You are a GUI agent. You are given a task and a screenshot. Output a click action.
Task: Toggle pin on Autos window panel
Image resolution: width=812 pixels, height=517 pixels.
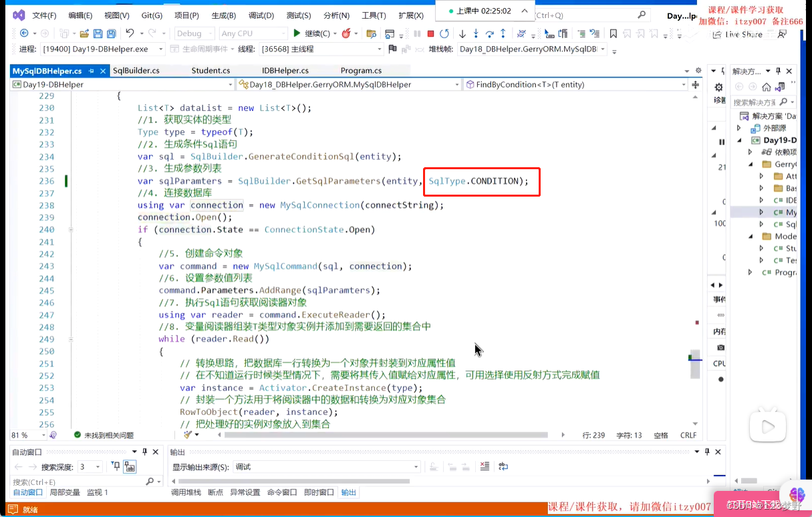click(144, 453)
